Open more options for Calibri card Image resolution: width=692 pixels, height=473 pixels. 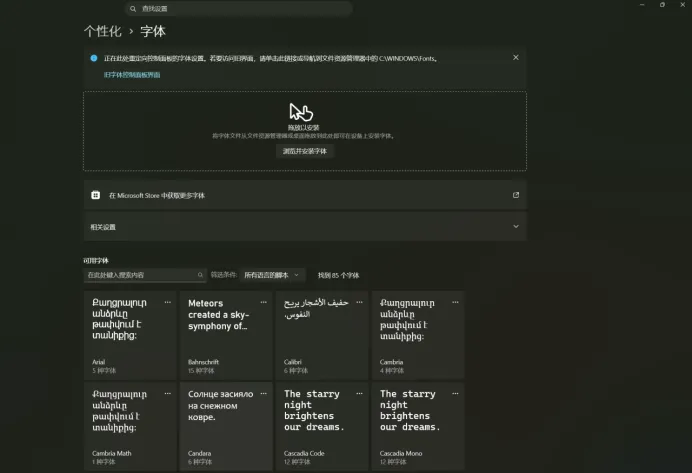tap(359, 302)
